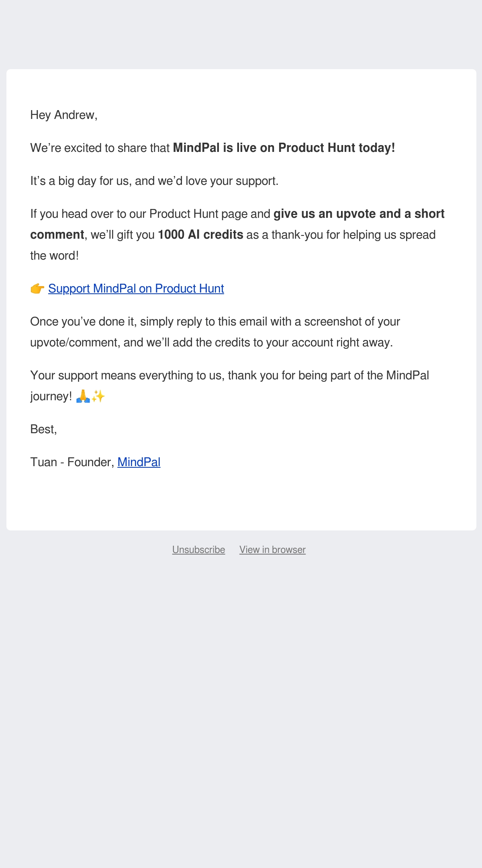Image resolution: width=482 pixels, height=868 pixels.
Task: Click empty gray area below the footer links
Action: click(241, 703)
